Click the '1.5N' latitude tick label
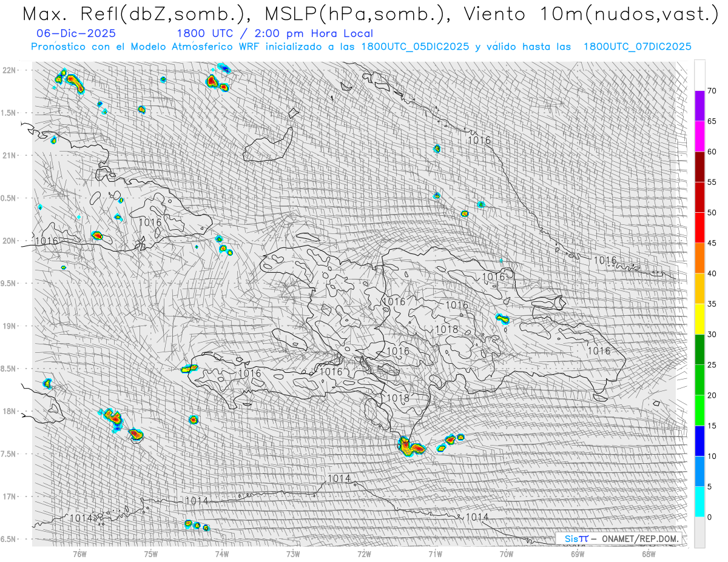The width and height of the screenshot is (728, 562). click(9, 113)
